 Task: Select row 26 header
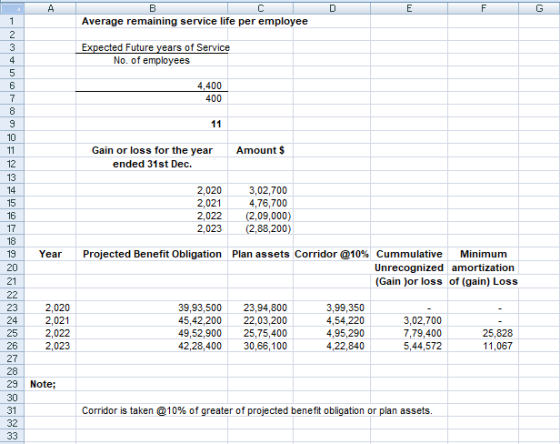(x=12, y=346)
